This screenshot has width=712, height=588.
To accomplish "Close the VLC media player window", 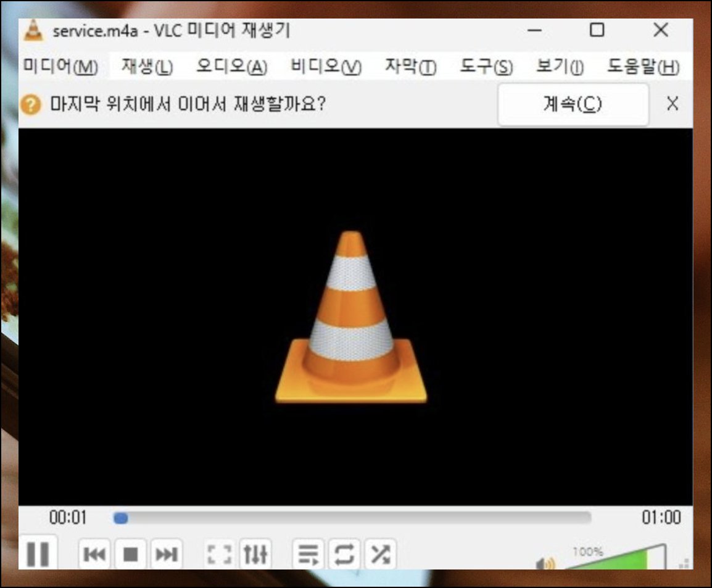I will click(661, 30).
